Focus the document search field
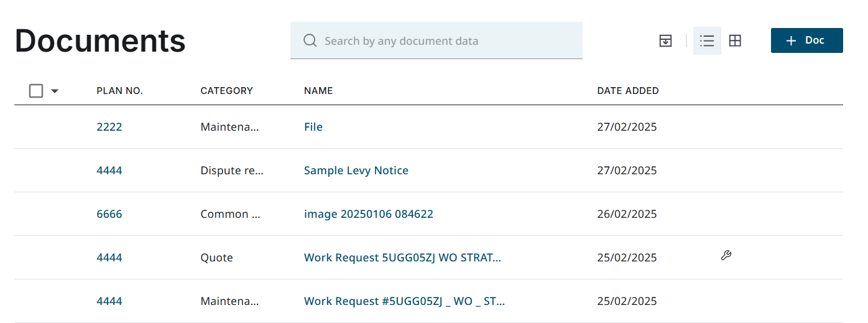Image resolution: width=868 pixels, height=323 pixels. pos(436,41)
